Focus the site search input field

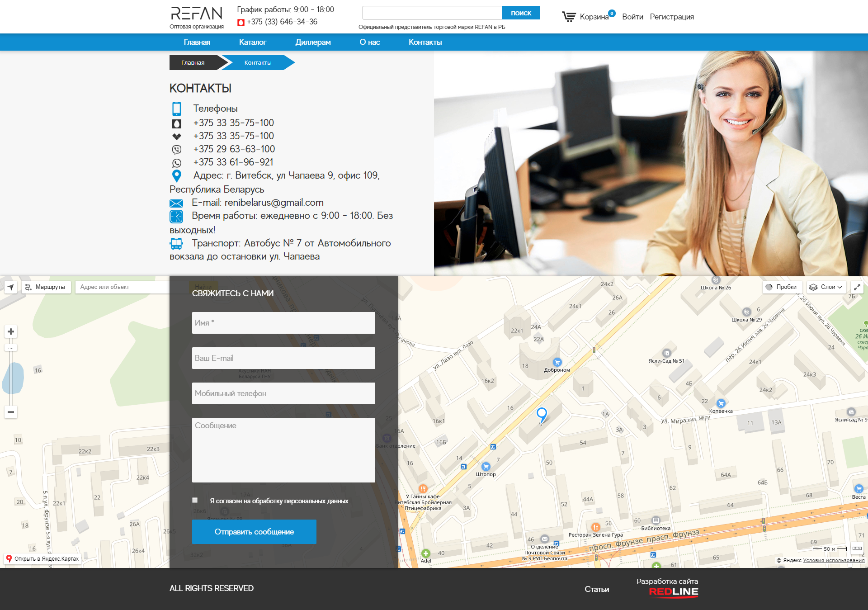pyautogui.click(x=433, y=13)
